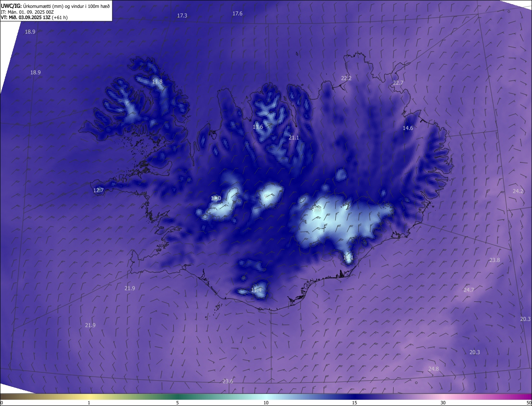
Task: Click the color scale label '10'
Action: coord(266,403)
